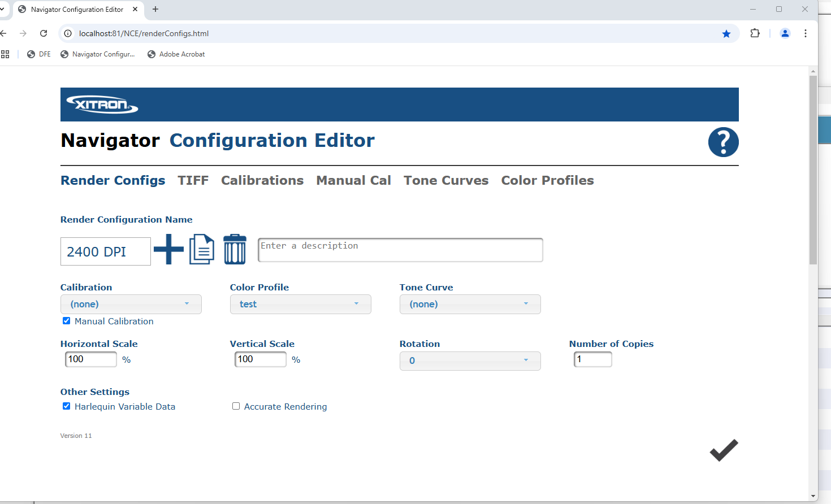The image size is (831, 504).
Task: Duplicate the render configuration with copy icon
Action: [x=202, y=249]
